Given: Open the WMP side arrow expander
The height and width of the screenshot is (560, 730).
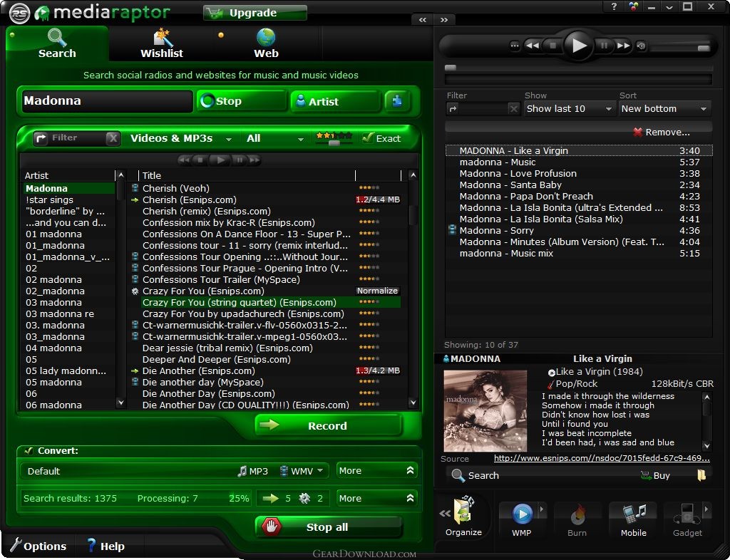Looking at the screenshot, I should coord(541,509).
